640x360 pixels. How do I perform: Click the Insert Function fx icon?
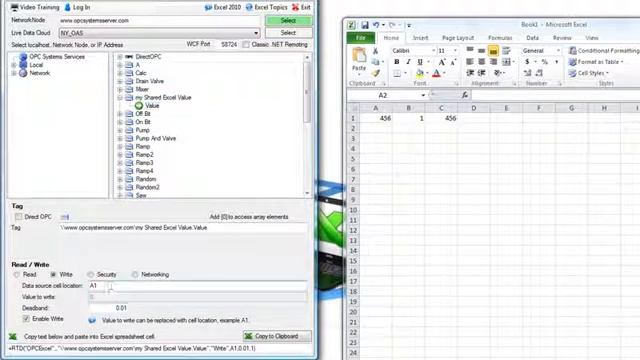coord(464,95)
